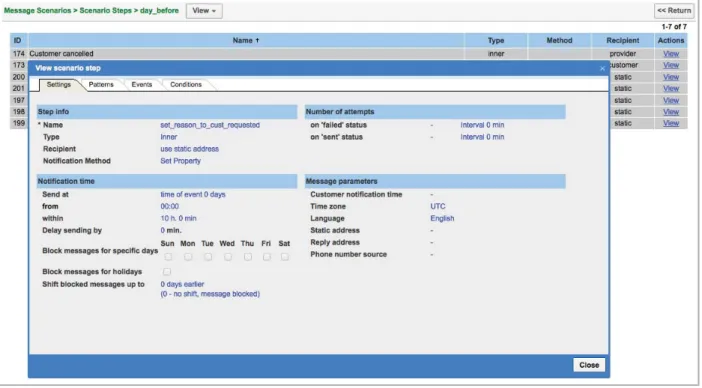The image size is (702, 388).
Task: Select the Settings tab
Action: (59, 85)
